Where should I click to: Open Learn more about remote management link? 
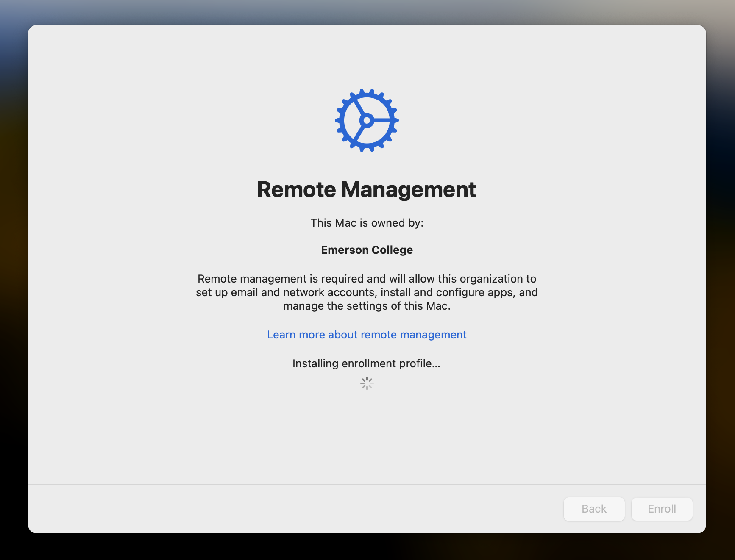(x=367, y=335)
